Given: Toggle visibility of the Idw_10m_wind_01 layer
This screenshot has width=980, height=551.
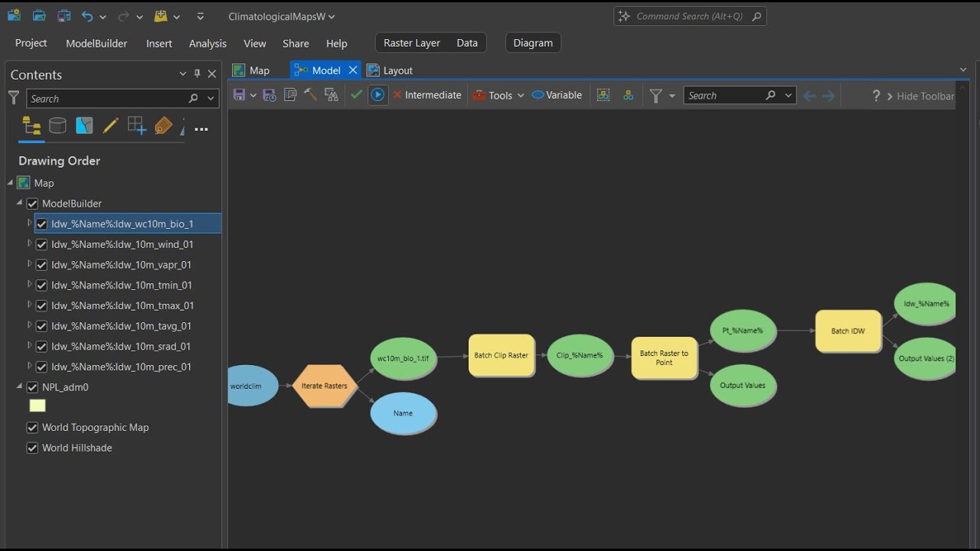Looking at the screenshot, I should pos(42,244).
